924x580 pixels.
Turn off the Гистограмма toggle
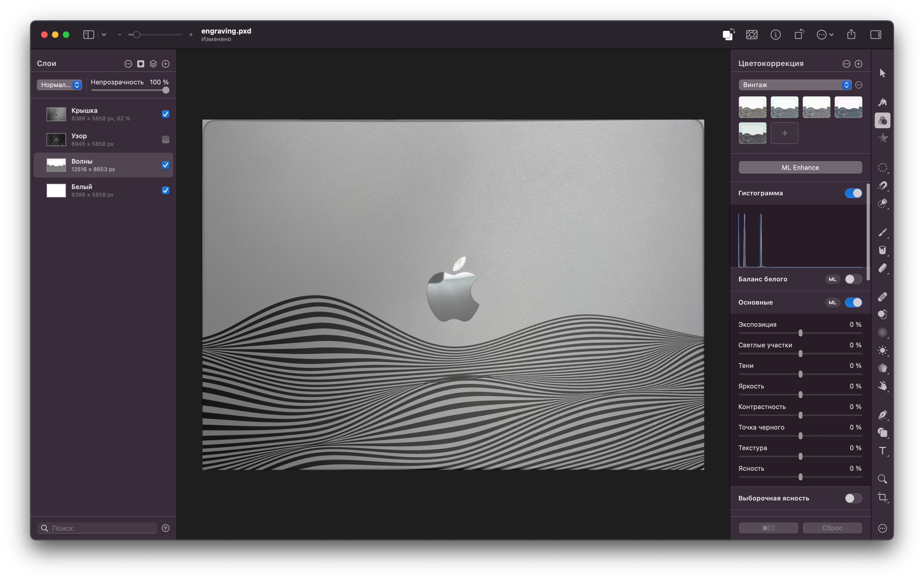point(853,193)
